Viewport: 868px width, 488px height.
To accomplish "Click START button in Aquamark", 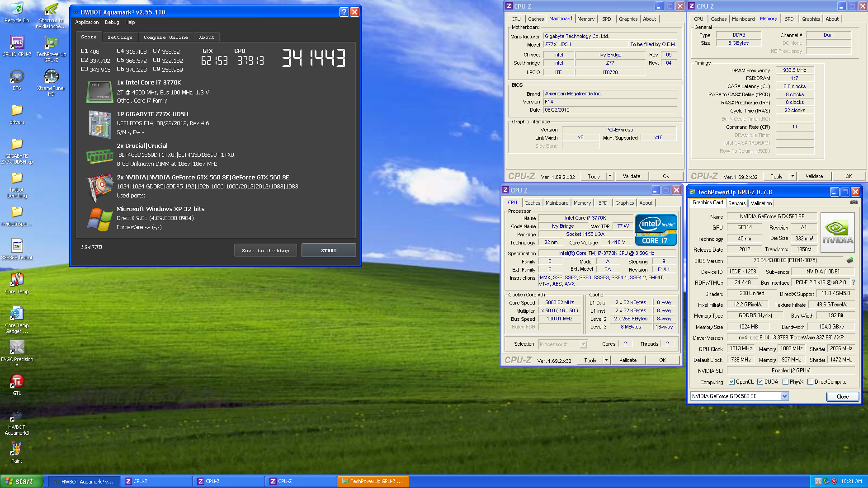I will [329, 250].
